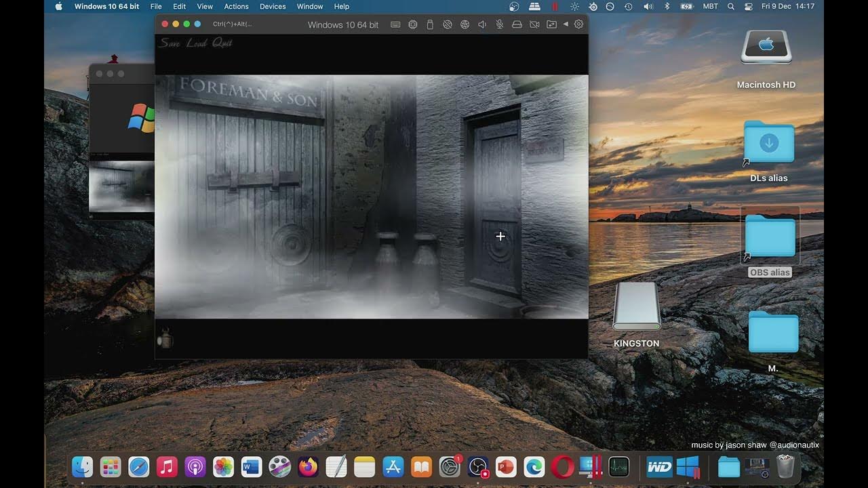The image size is (868, 488).
Task: Click Load in the game menu
Action: (197, 43)
